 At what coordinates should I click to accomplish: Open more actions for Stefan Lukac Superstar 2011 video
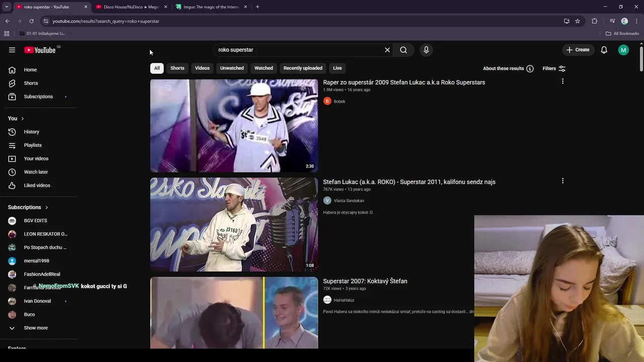pos(562,181)
